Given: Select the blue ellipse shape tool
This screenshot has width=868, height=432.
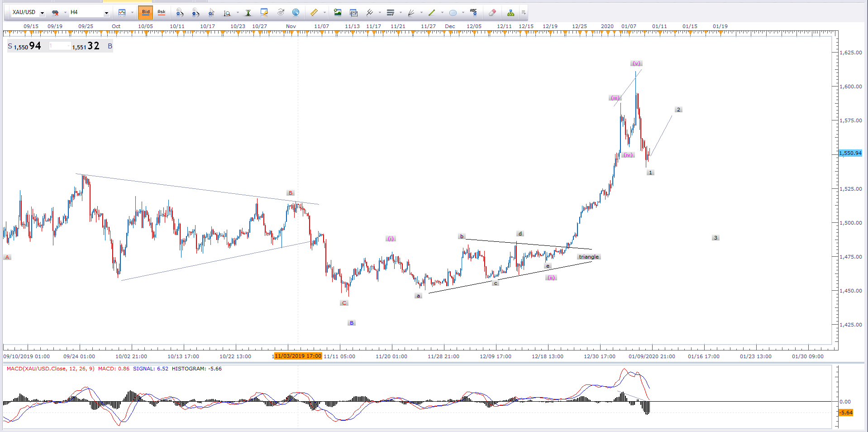Looking at the screenshot, I should pyautogui.click(x=453, y=13).
